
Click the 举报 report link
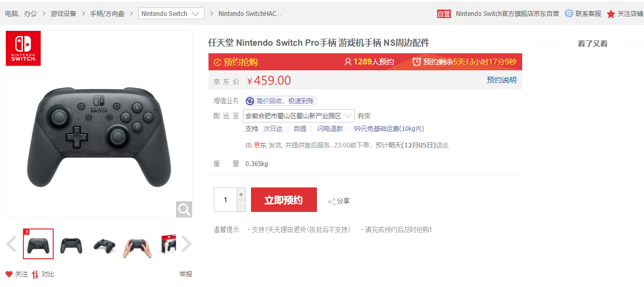(x=186, y=274)
